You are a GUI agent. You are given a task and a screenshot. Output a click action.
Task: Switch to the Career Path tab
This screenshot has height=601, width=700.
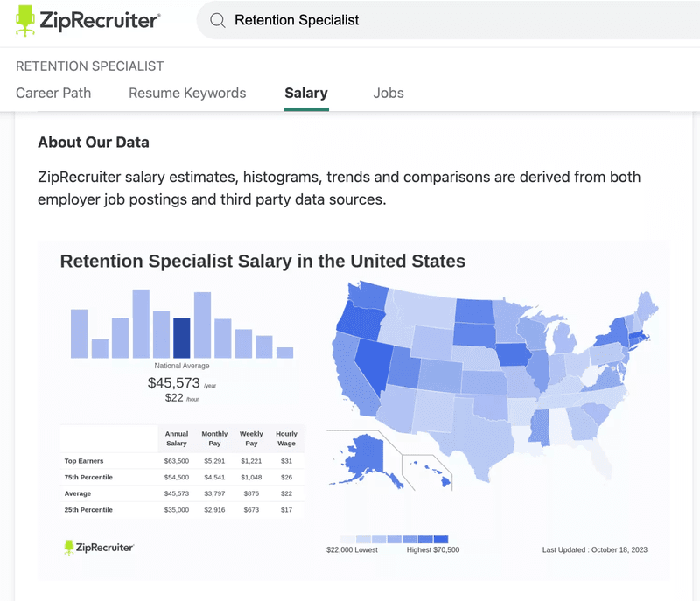click(x=53, y=93)
